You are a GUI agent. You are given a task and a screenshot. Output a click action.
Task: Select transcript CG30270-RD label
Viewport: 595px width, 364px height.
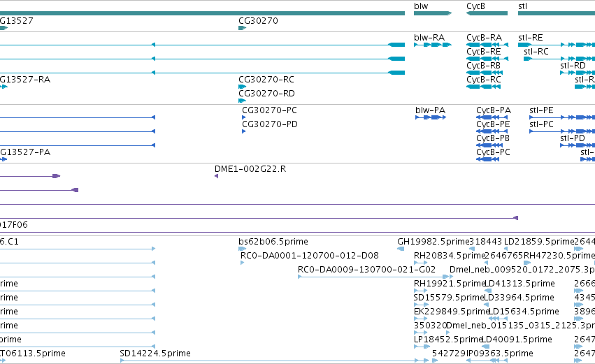click(266, 94)
